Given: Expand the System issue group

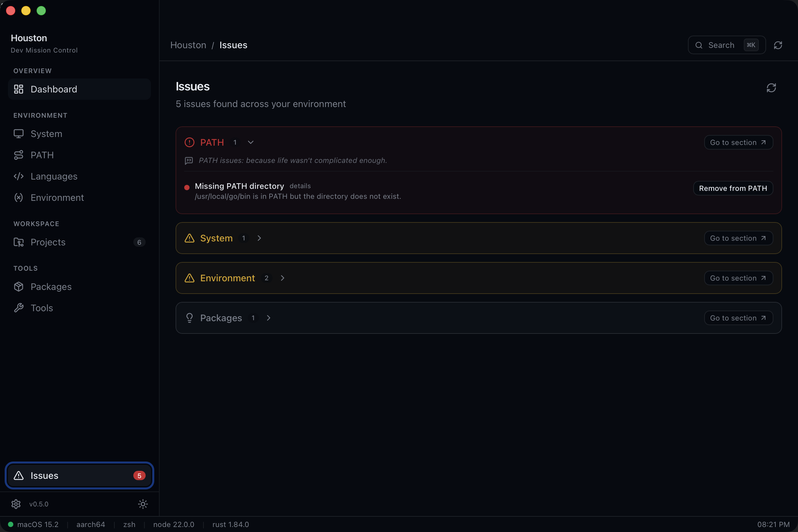Looking at the screenshot, I should click(259, 238).
